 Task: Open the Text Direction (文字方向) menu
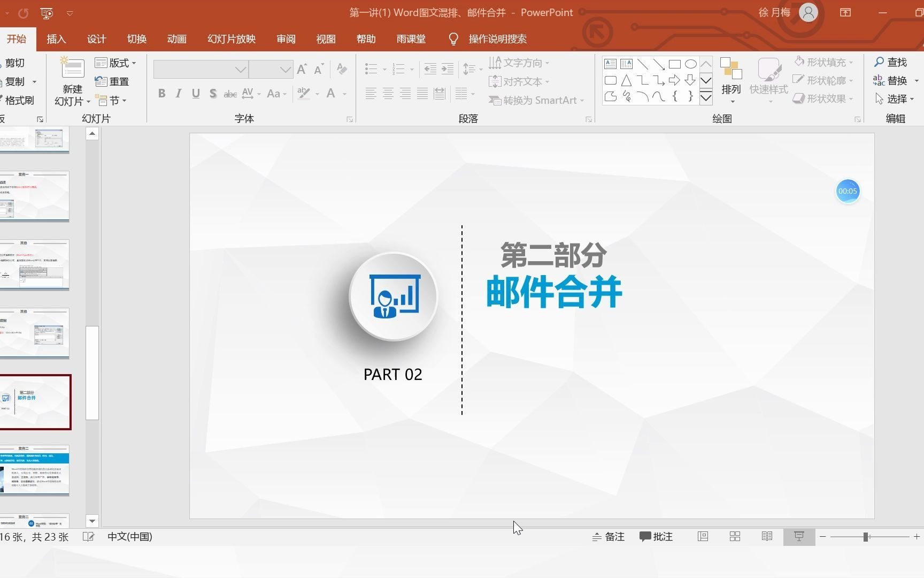pyautogui.click(x=519, y=63)
